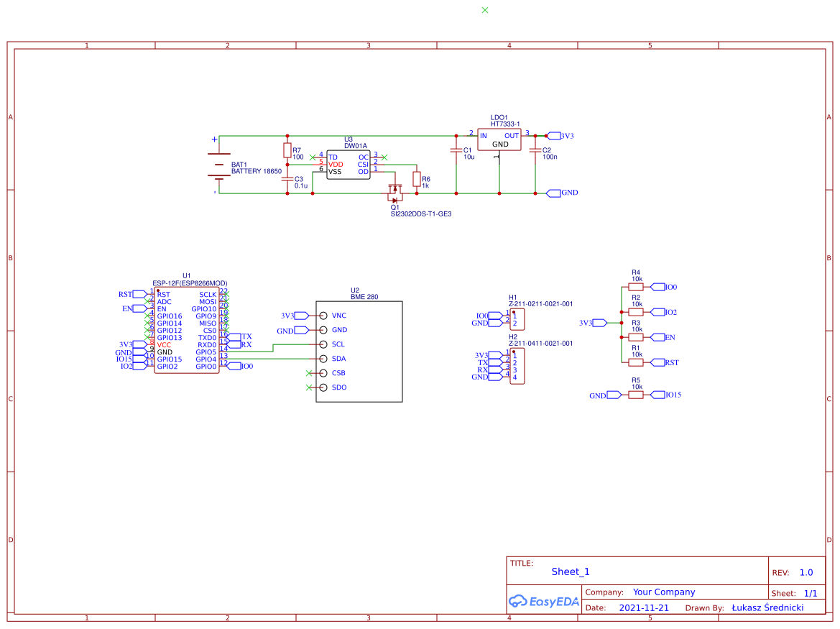Click the Your Company field

tap(664, 592)
